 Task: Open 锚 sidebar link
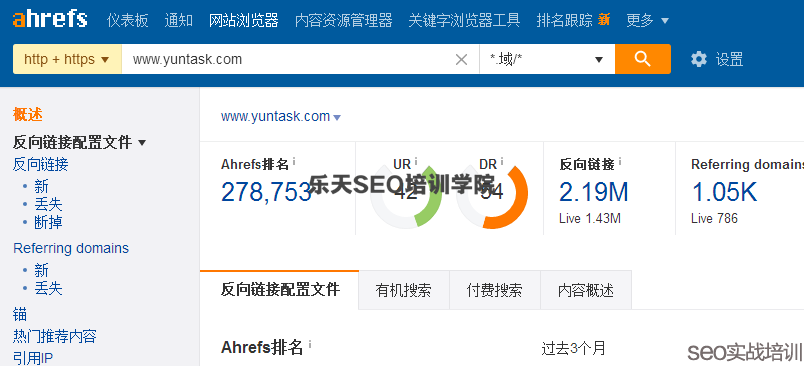click(x=20, y=314)
